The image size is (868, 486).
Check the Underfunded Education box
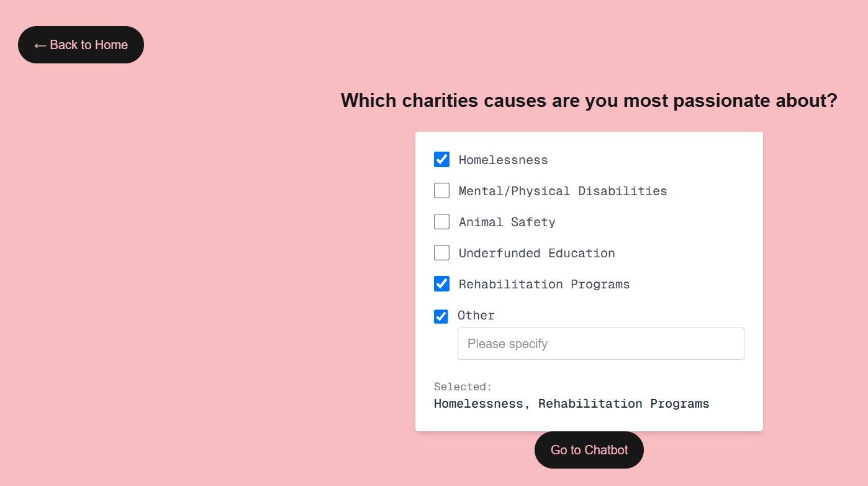[x=441, y=253]
